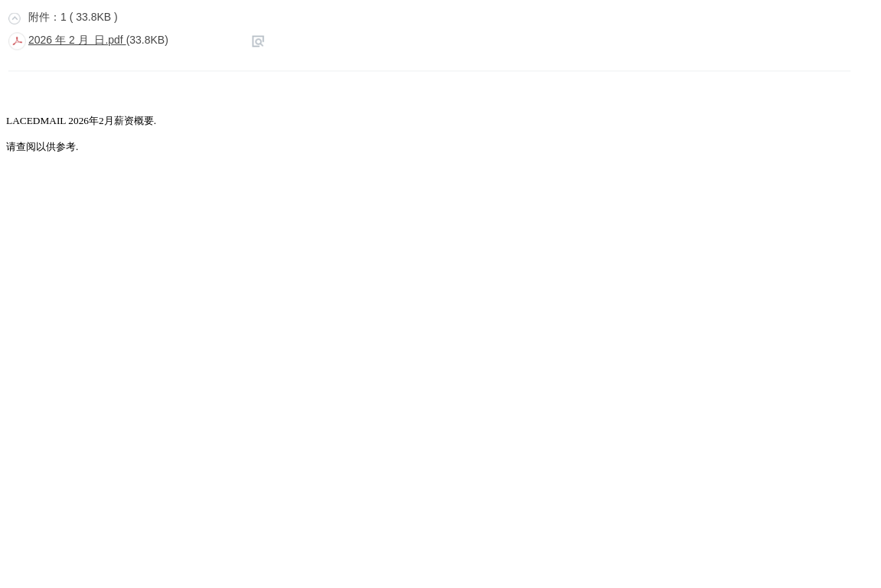Click the 月 character in the attachment filename
The height and width of the screenshot is (588, 881).
84,41
